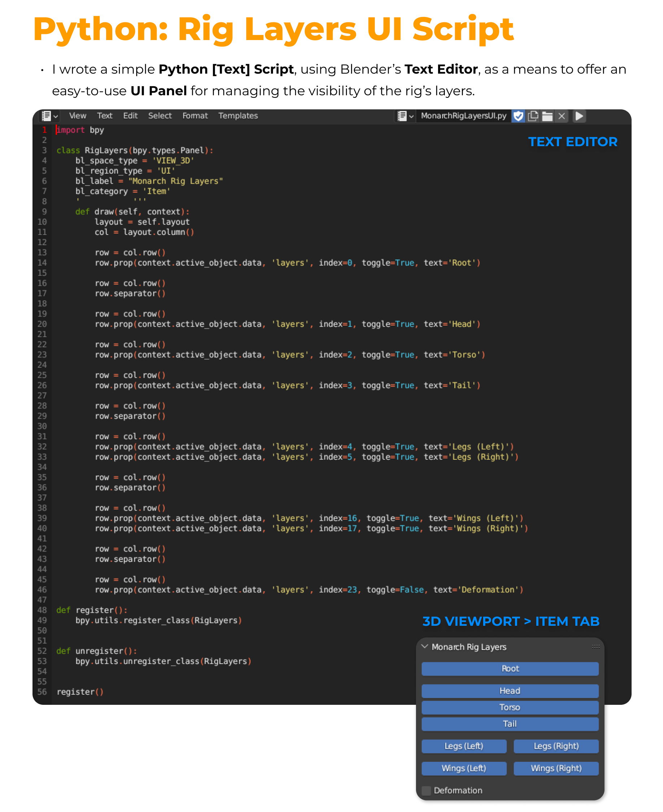Viewport: 663px width, 812px height.
Task: Click "Monarch Rig Layers" string on line 6
Action: point(175,181)
